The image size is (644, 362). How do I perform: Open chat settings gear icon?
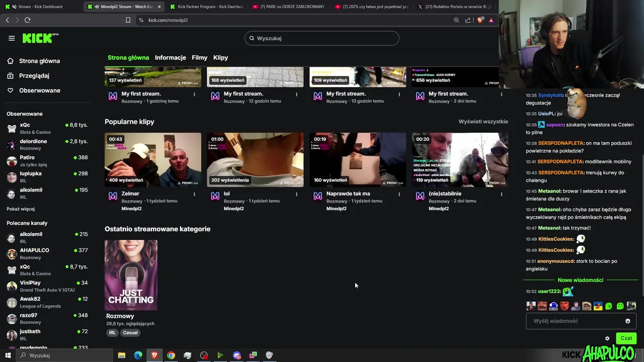pos(607,338)
